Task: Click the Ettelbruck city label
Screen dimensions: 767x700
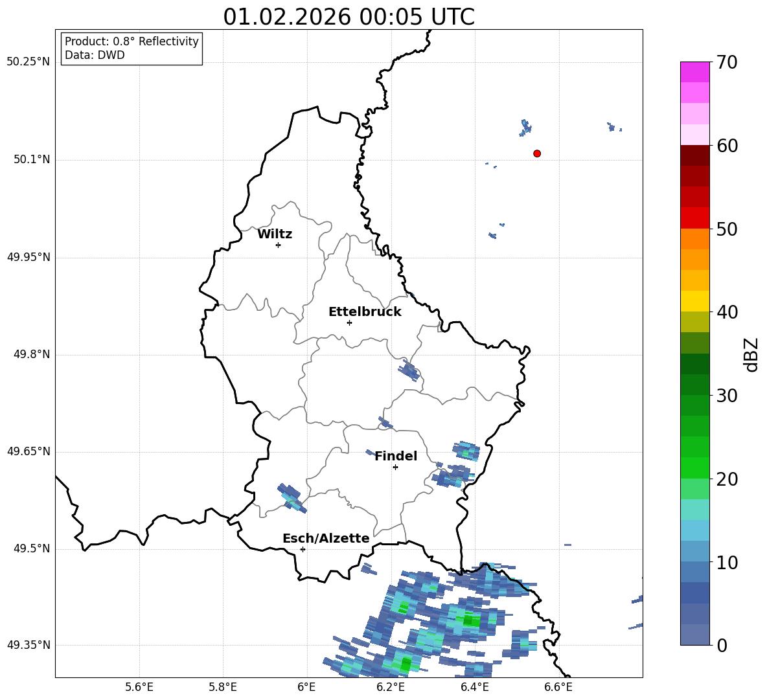Action: pyautogui.click(x=365, y=312)
